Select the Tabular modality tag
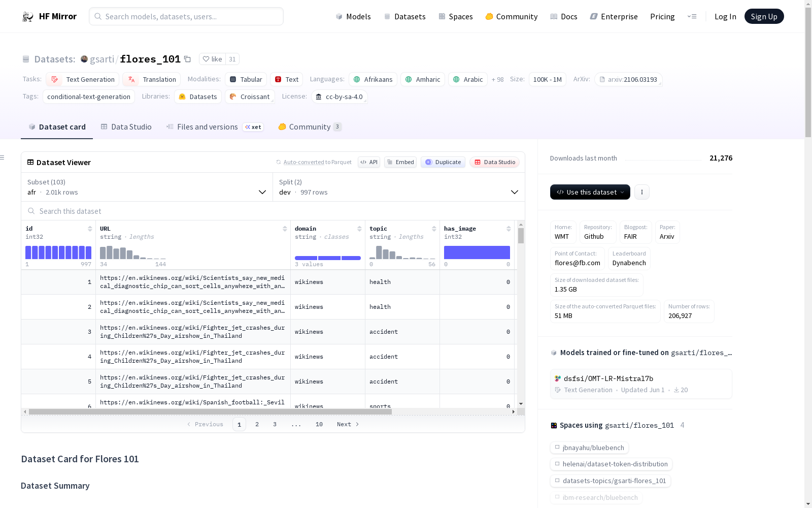 tap(246, 80)
